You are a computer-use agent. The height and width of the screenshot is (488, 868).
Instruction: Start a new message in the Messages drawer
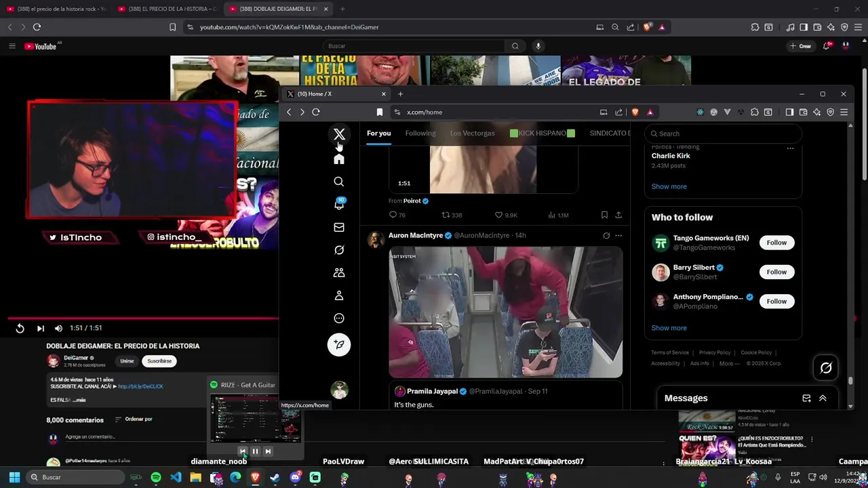(806, 399)
